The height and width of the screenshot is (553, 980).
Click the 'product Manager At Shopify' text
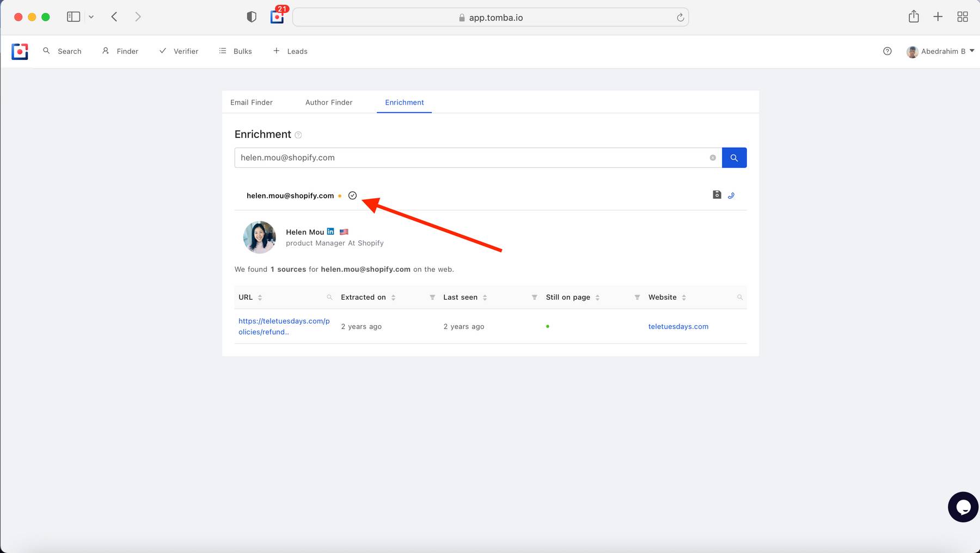(335, 244)
